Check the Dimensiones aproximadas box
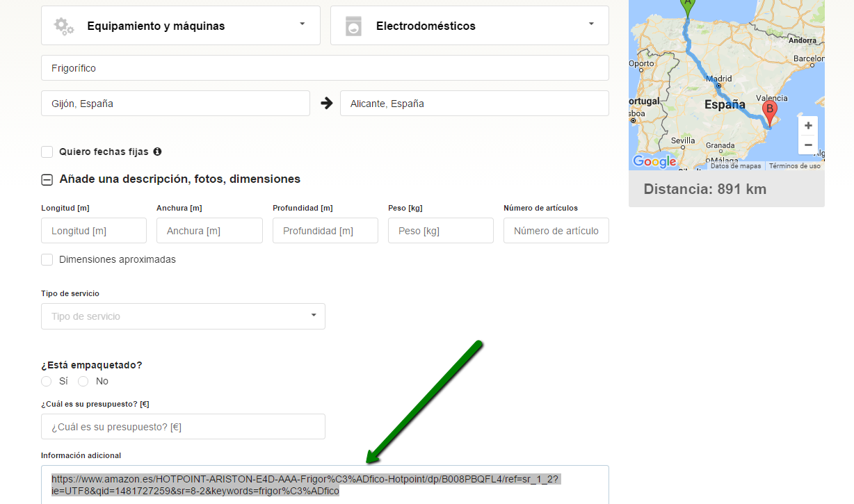854x504 pixels. point(47,259)
